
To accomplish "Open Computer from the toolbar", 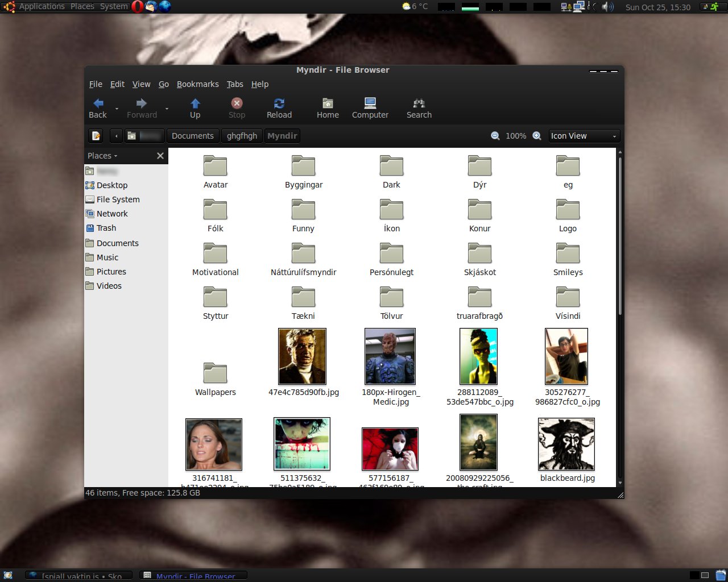I will 370,103.
